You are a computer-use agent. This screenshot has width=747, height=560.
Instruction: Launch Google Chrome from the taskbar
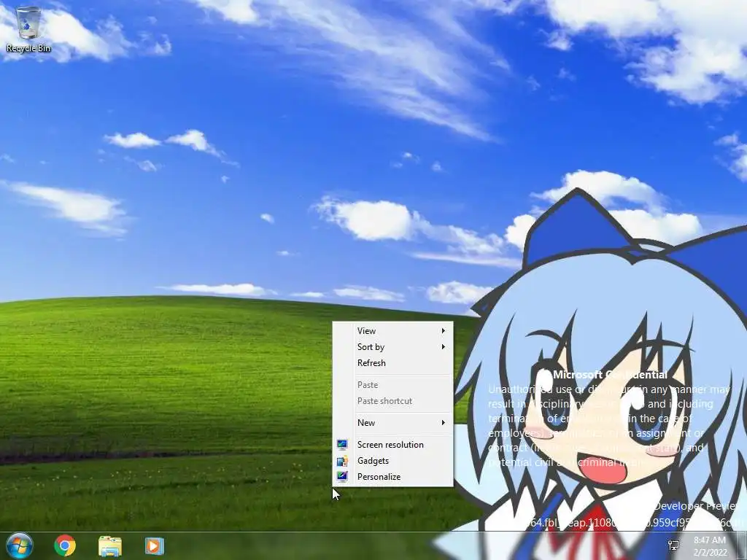click(x=65, y=545)
